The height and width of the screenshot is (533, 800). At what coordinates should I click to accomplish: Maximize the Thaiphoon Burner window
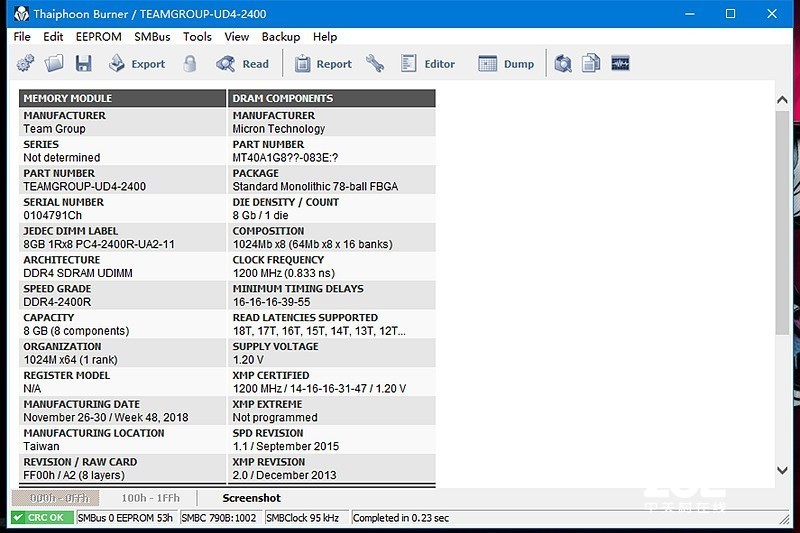(x=731, y=14)
